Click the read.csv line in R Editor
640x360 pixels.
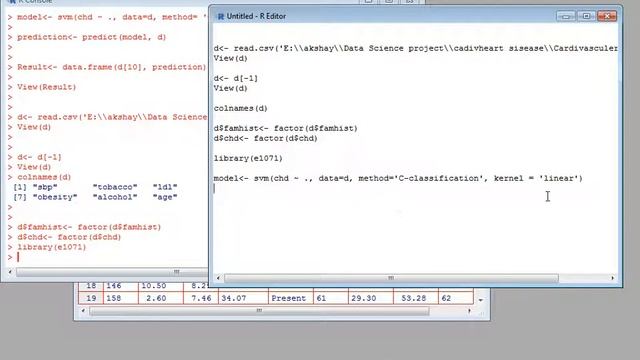(x=416, y=48)
